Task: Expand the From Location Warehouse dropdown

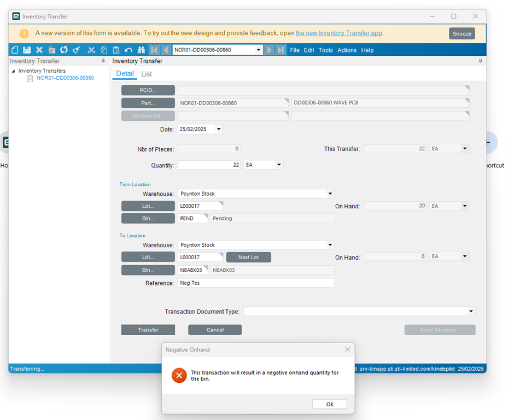Action: pyautogui.click(x=330, y=194)
